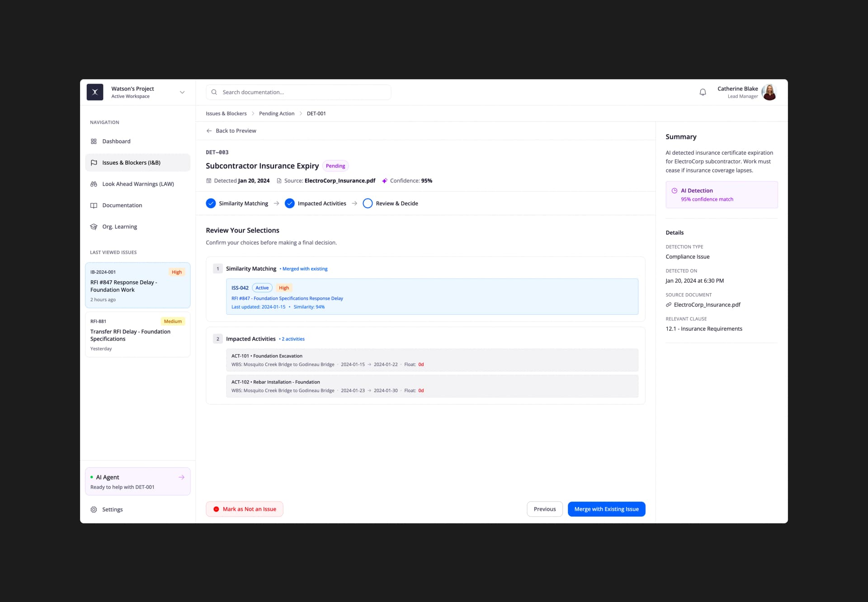Click the red dot icon on Mark as Not an Issue
The height and width of the screenshot is (602, 868).
216,509
